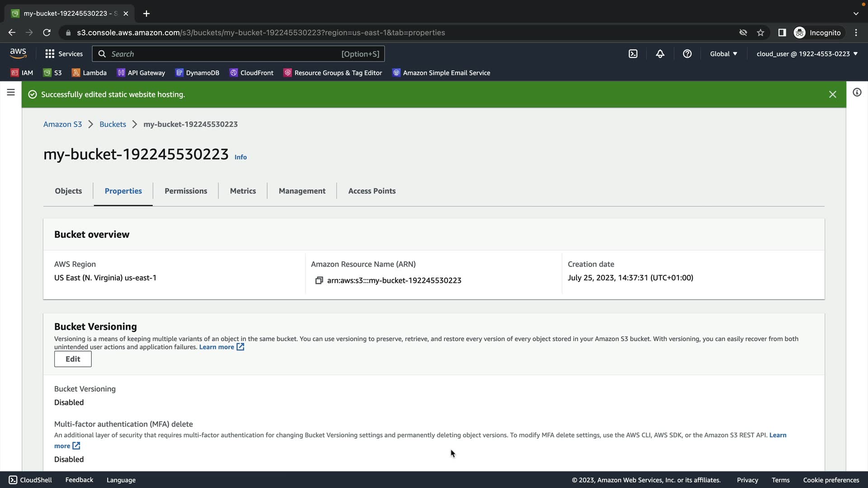Switch to the Permissions tab

click(186, 191)
